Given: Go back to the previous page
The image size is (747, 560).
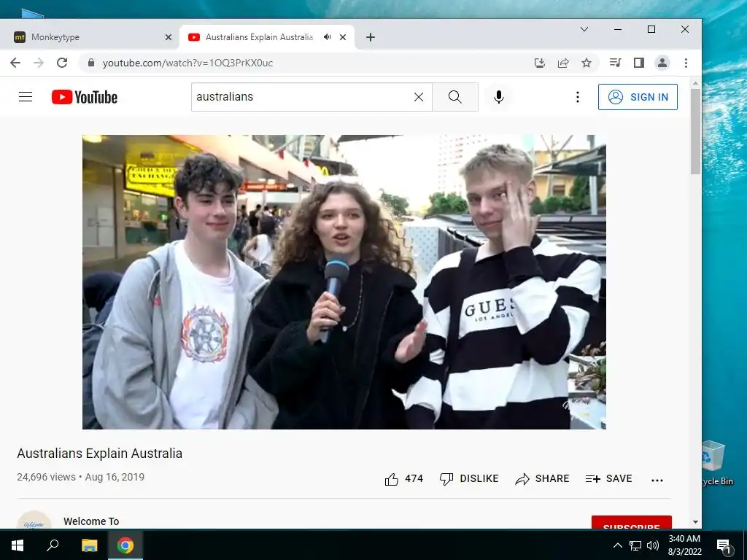Looking at the screenshot, I should pos(15,63).
